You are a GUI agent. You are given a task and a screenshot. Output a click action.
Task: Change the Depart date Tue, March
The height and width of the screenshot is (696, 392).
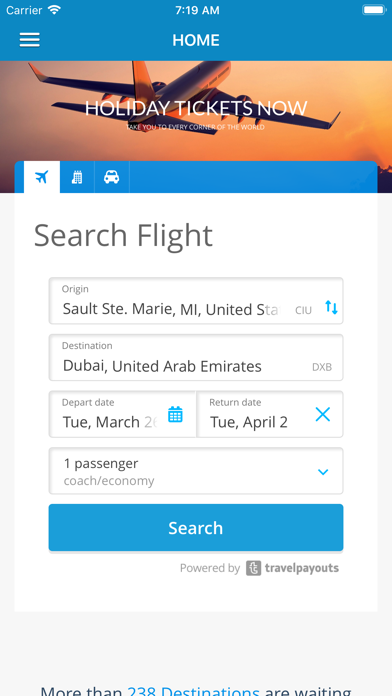point(122,414)
